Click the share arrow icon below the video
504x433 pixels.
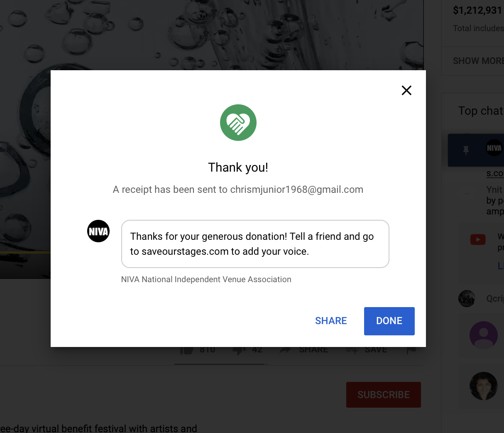click(x=285, y=350)
